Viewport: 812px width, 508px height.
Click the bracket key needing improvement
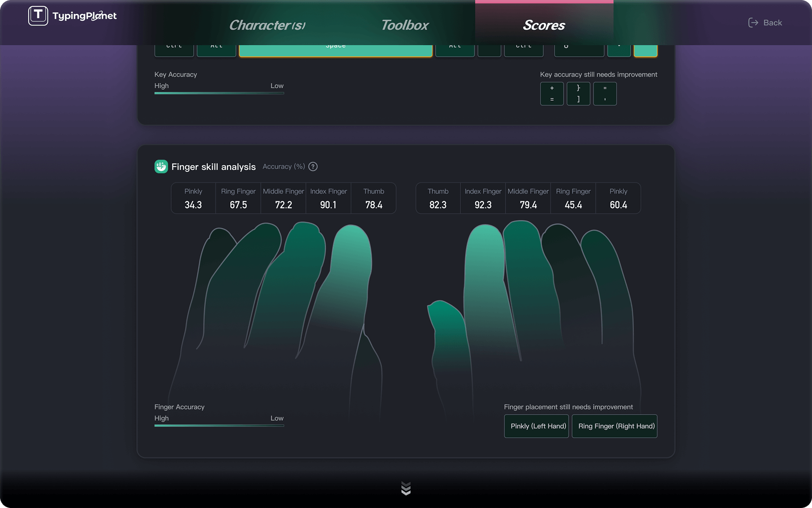pos(578,94)
